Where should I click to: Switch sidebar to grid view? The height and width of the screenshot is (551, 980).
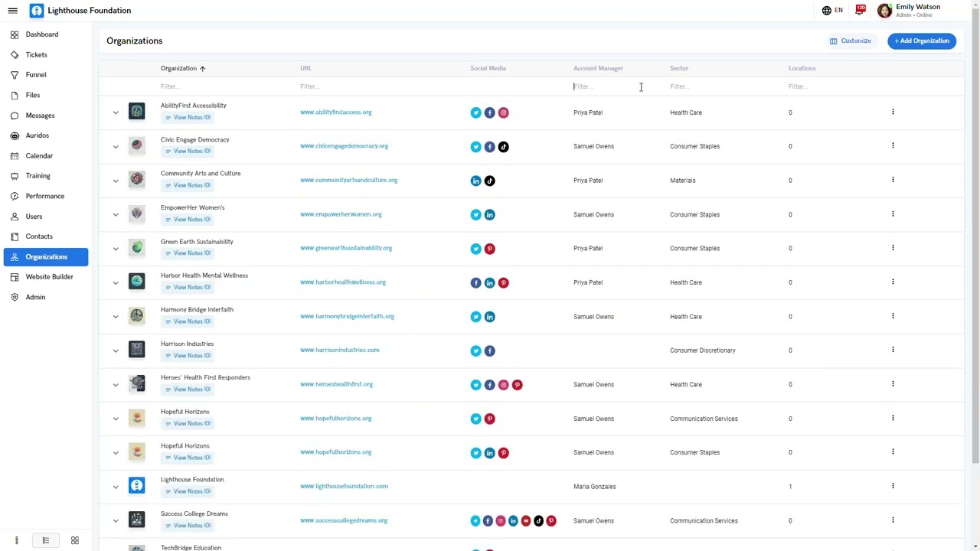75,540
